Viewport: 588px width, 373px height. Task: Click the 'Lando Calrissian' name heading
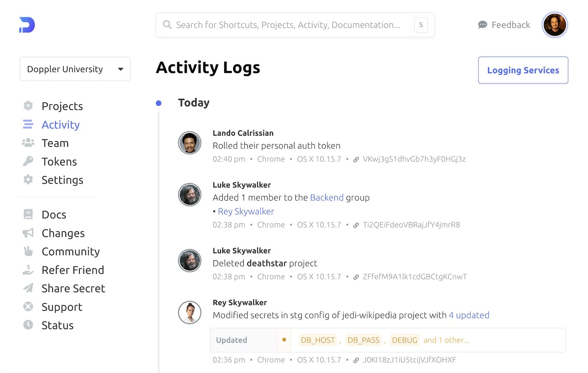(x=243, y=133)
